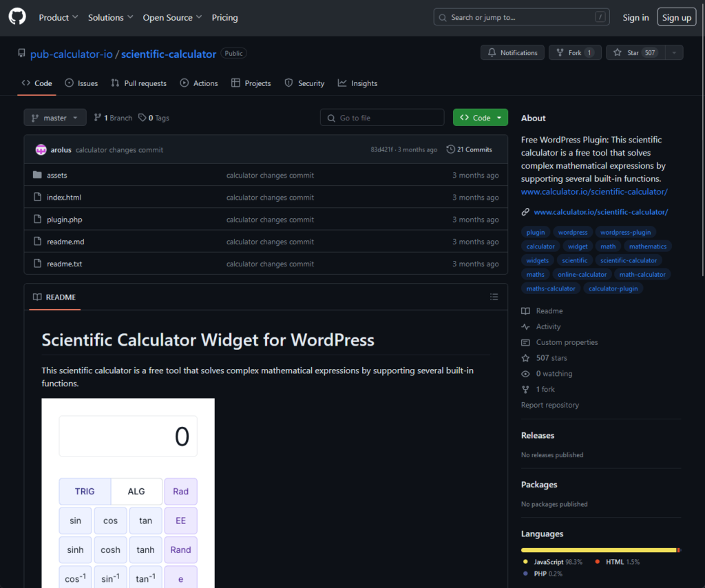Switch to the Pull requests tab

[x=138, y=83]
